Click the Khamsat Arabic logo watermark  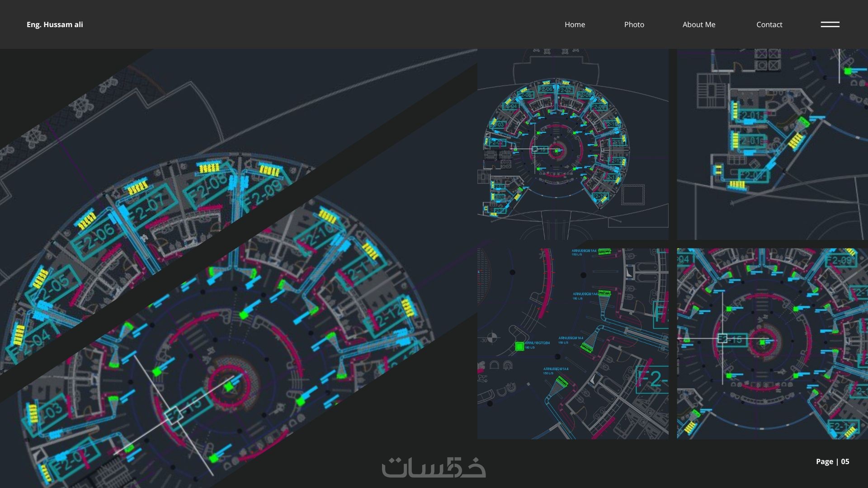[x=434, y=467]
